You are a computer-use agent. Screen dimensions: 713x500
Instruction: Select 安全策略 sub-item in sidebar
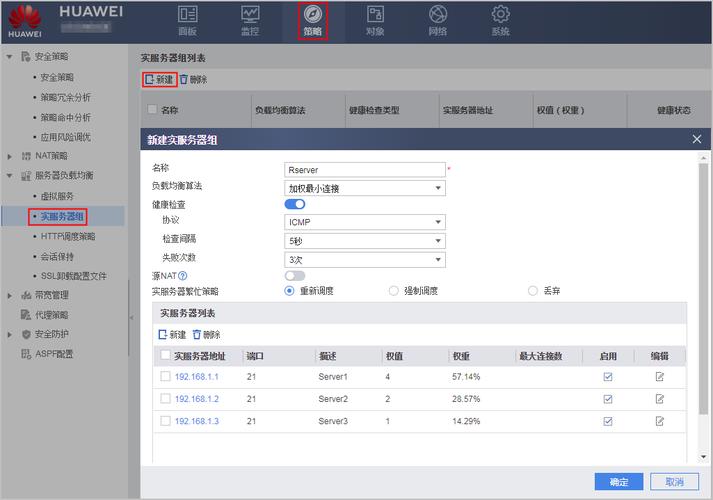click(57, 77)
